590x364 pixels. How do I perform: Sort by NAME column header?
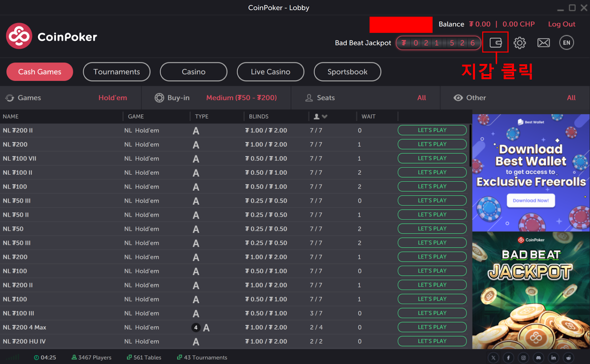[x=11, y=117]
